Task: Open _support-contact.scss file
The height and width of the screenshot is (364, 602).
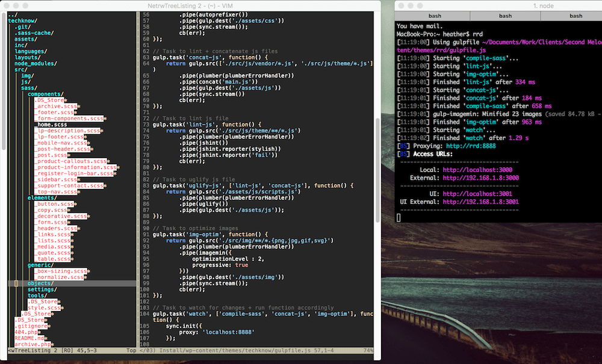Action: (69, 186)
